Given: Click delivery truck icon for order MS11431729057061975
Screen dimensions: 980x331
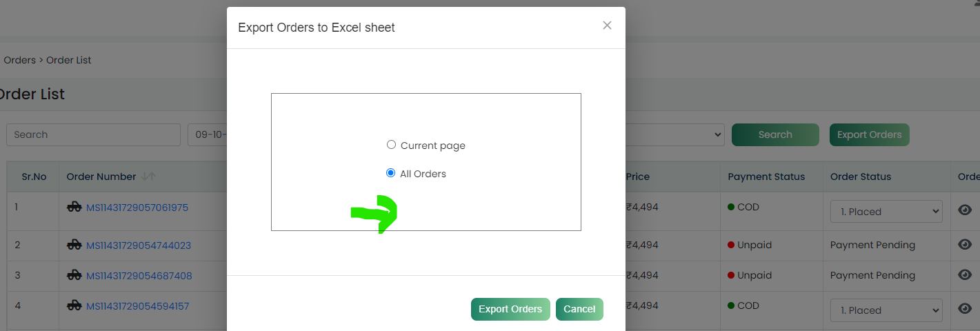Looking at the screenshot, I should tap(74, 207).
